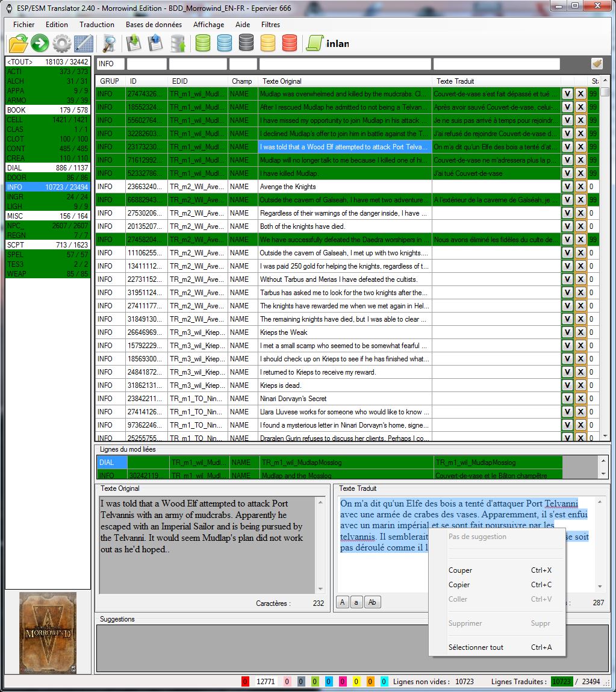Click the dark gray database toolbar icon
The image size is (616, 692).
click(246, 44)
